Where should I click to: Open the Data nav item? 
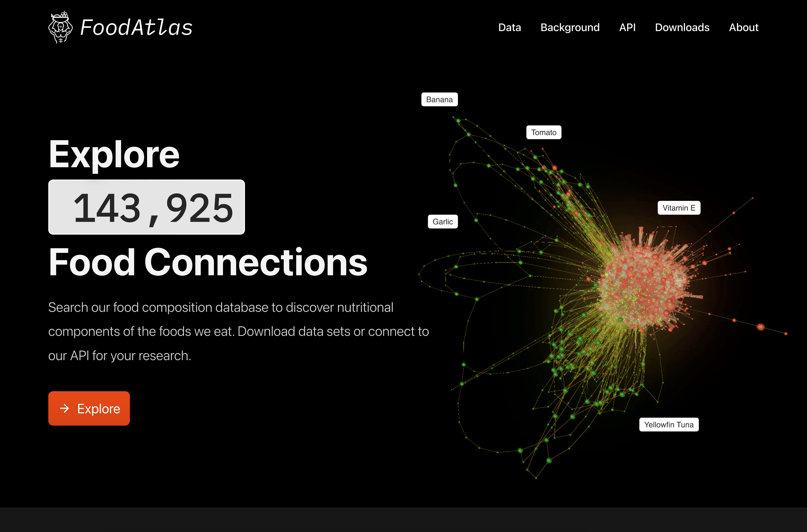pyautogui.click(x=509, y=28)
